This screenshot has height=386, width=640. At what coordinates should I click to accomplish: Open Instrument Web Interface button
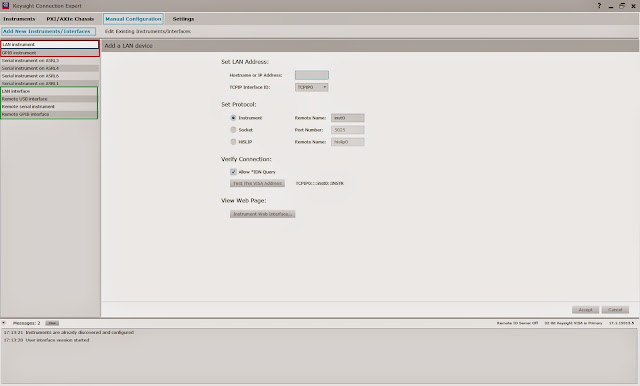262,214
